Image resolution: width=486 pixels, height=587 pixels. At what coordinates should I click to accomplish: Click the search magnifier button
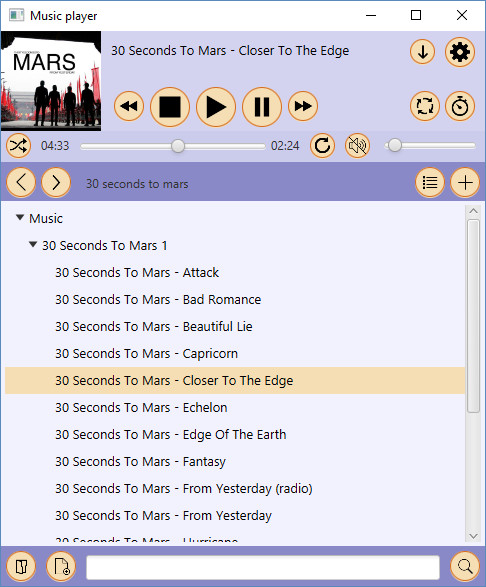coord(465,566)
